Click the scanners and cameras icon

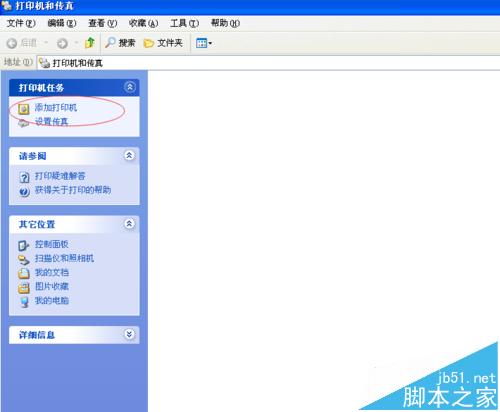click(24, 259)
